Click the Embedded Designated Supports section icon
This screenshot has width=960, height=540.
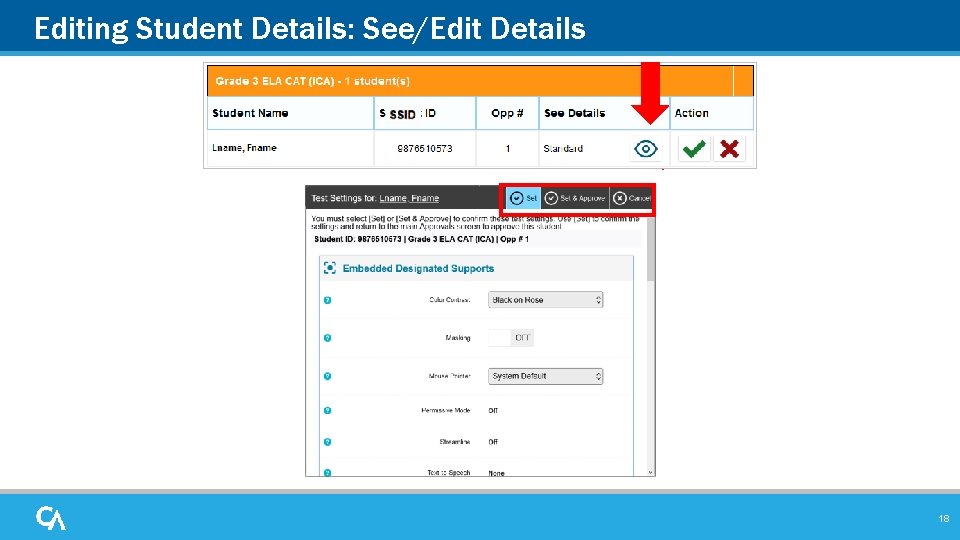(x=330, y=268)
